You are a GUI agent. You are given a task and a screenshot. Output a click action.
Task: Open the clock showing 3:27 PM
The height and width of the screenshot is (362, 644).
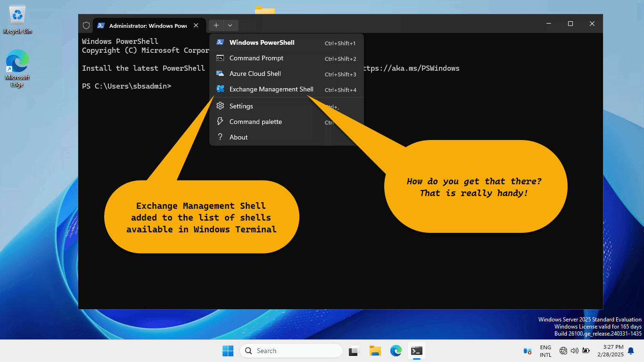click(x=610, y=351)
